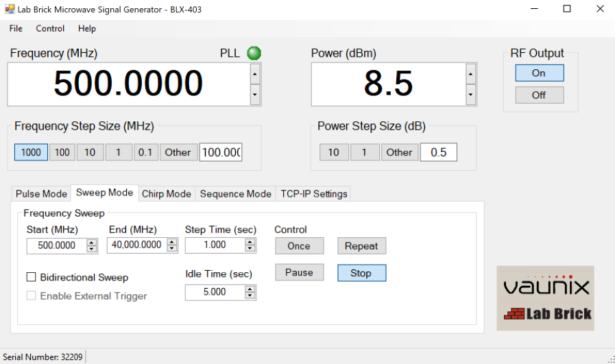Viewport: 615px width, 364px height.
Task: Increase Step Time with up spinner
Action: pyautogui.click(x=250, y=242)
